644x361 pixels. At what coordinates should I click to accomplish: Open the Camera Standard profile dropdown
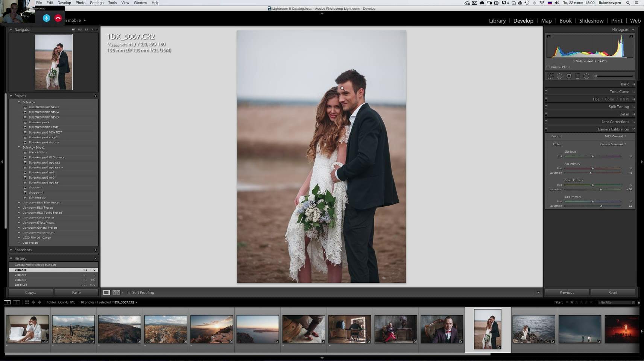point(613,144)
